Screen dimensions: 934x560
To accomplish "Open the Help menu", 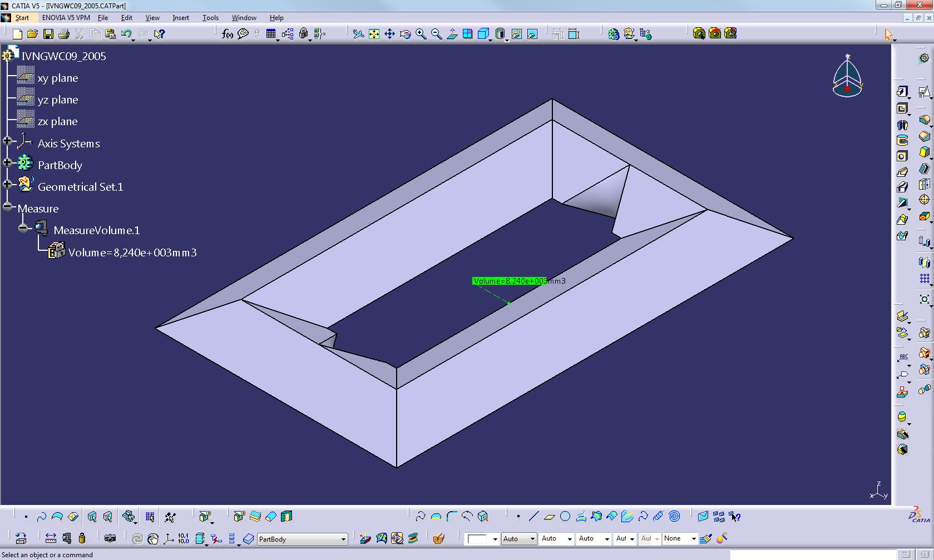I will pyautogui.click(x=276, y=18).
